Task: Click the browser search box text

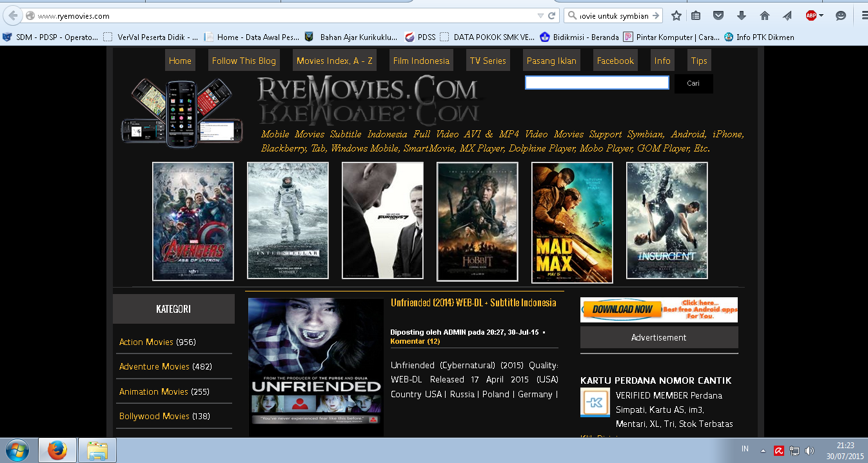Action: (613, 15)
